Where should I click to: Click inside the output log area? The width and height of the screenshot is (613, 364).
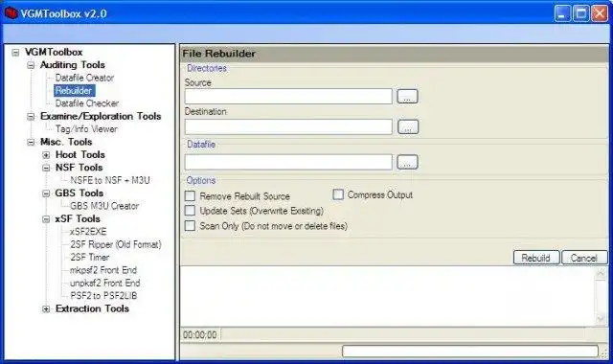[x=387, y=296]
